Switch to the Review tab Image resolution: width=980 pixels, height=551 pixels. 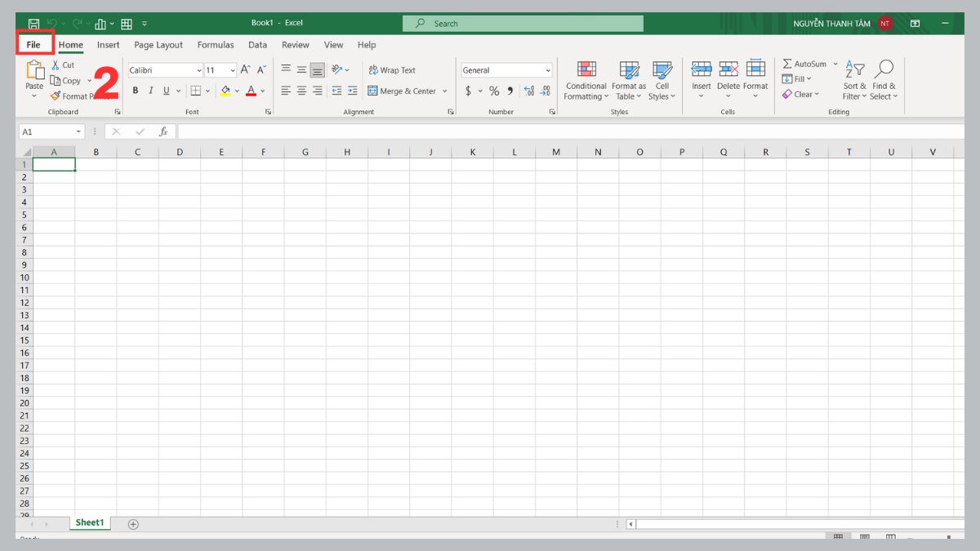[x=296, y=45]
